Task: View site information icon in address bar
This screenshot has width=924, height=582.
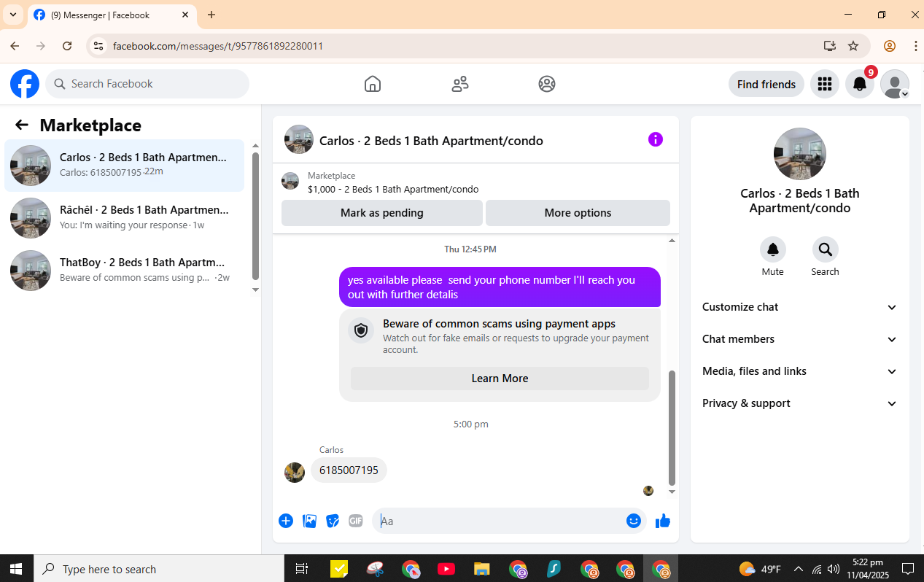Action: point(98,46)
